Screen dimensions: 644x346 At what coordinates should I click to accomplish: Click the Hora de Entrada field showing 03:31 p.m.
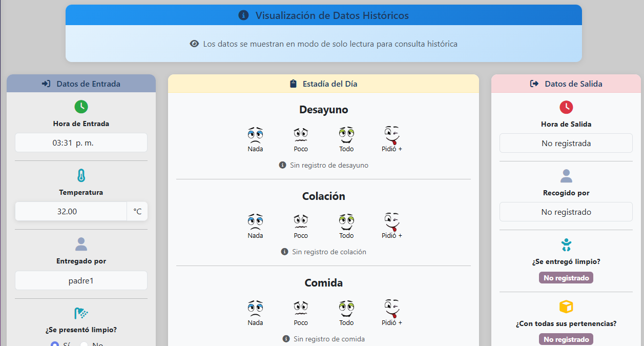pos(81,143)
